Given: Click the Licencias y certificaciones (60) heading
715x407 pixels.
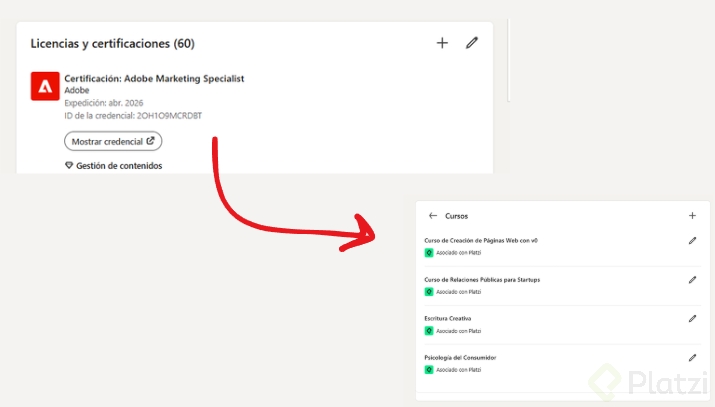Looking at the screenshot, I should (112, 44).
